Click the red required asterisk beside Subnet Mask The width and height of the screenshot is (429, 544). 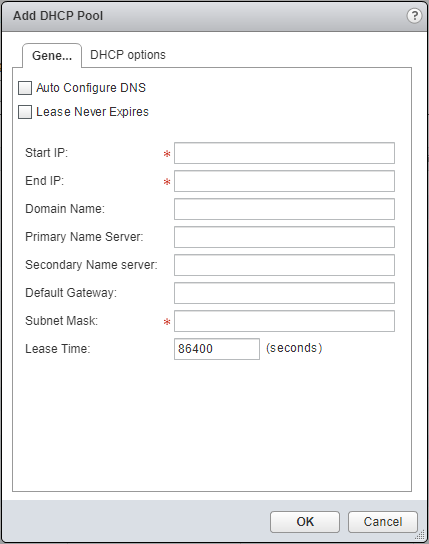click(167, 322)
